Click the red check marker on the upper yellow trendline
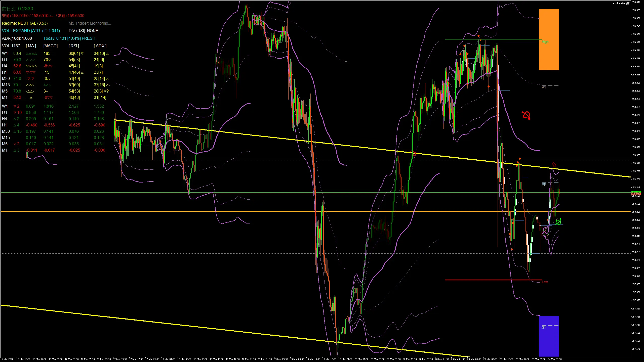The height and width of the screenshot is (362, 644). coord(414,153)
